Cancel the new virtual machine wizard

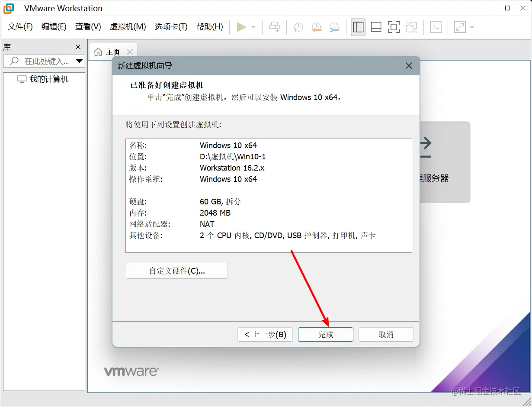[386, 334]
